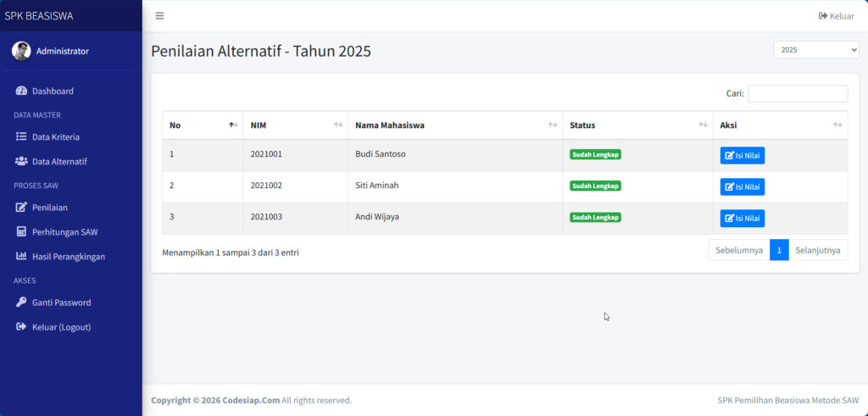Toggle the sidebar with hamburger icon
Viewport: 868px width, 416px height.
tap(159, 15)
